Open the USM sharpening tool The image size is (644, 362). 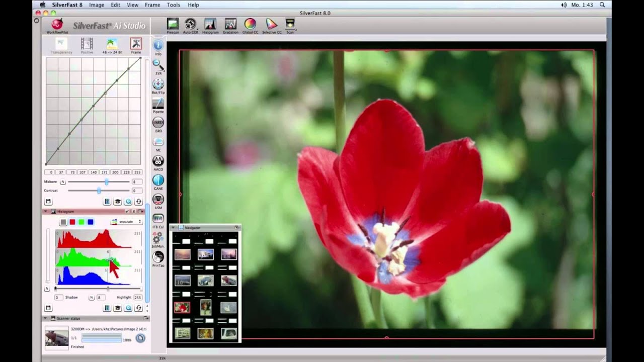coord(158,201)
